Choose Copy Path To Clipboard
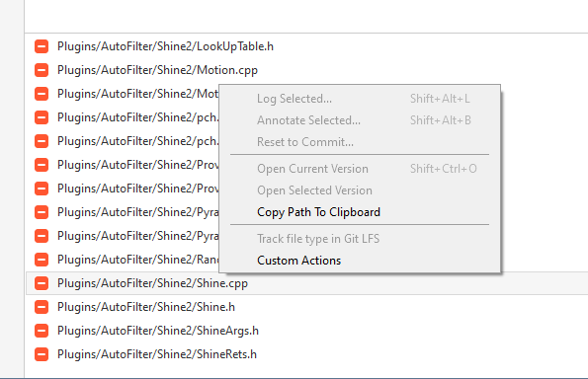The image size is (588, 379). pyautogui.click(x=360, y=212)
